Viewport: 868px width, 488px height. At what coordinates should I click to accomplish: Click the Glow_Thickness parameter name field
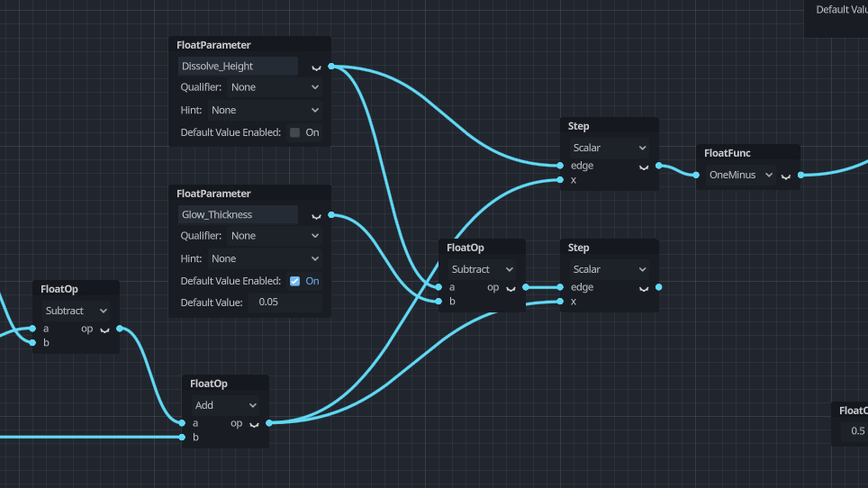(x=238, y=214)
